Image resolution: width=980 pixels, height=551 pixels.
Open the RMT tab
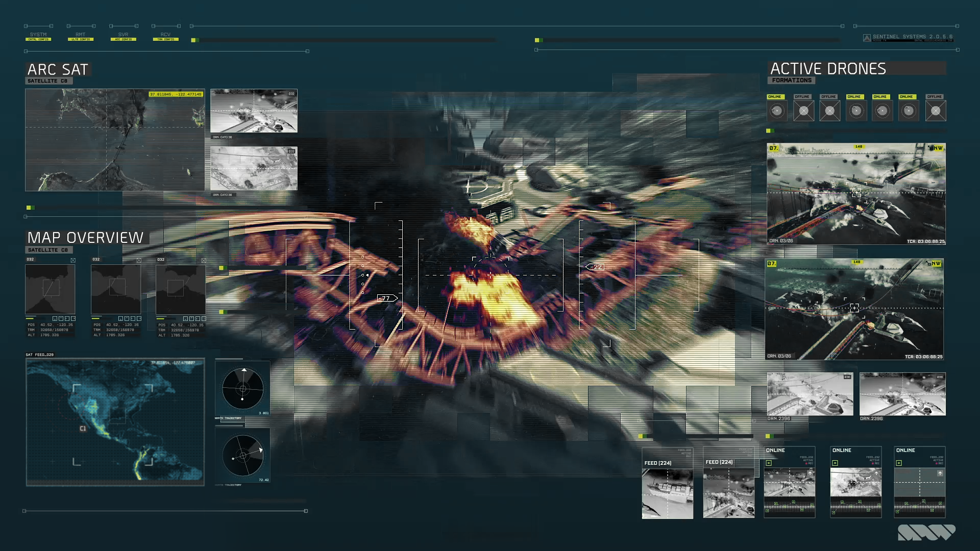(x=81, y=35)
